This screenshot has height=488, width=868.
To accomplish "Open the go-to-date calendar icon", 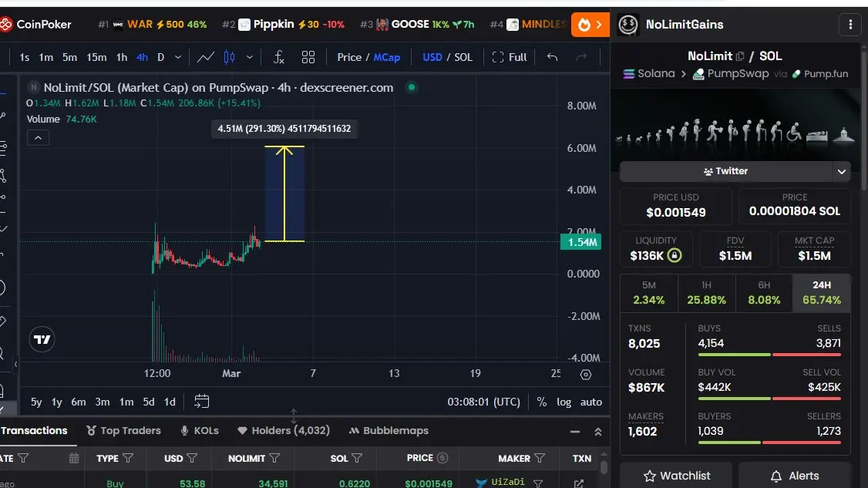I will pos(201,402).
